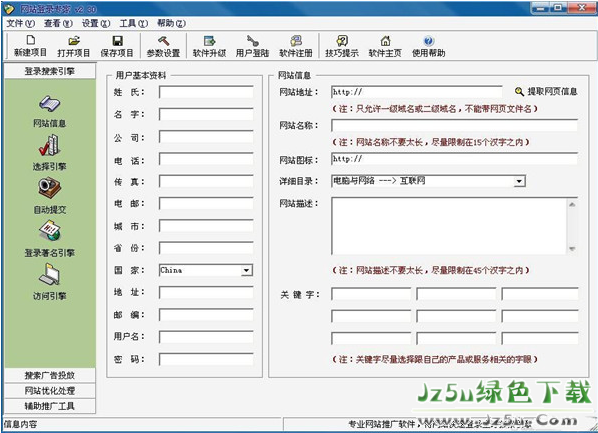598x433 pixels.
Task: Switch to 搜索广告投放 panel tab
Action: coord(50,375)
